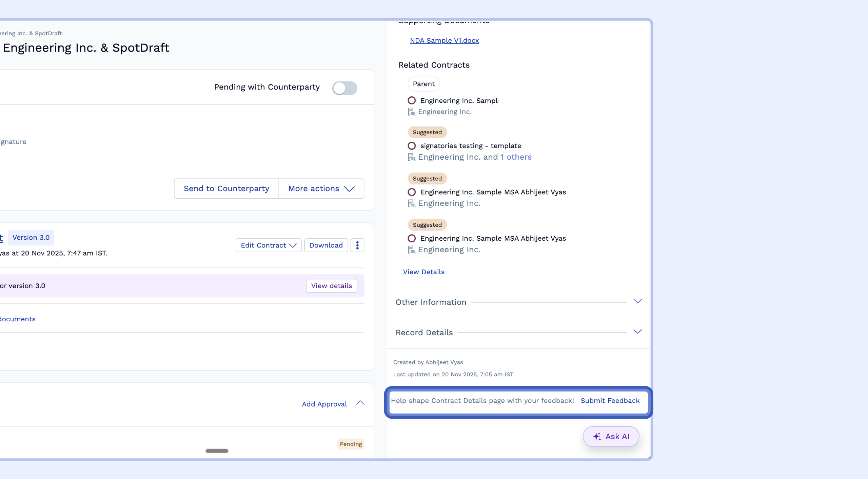Click status circle of signatories testing template
Viewport: 868px width, 479px height.
(x=412, y=146)
